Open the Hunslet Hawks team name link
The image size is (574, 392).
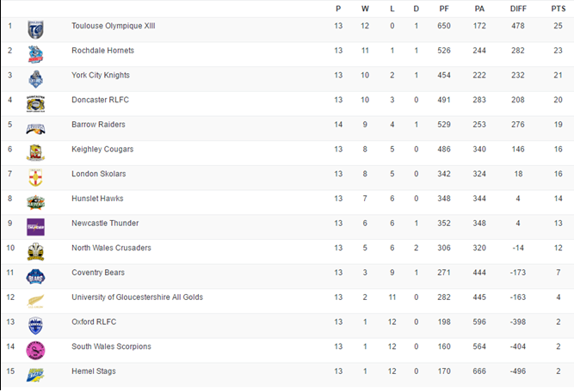tap(97, 199)
